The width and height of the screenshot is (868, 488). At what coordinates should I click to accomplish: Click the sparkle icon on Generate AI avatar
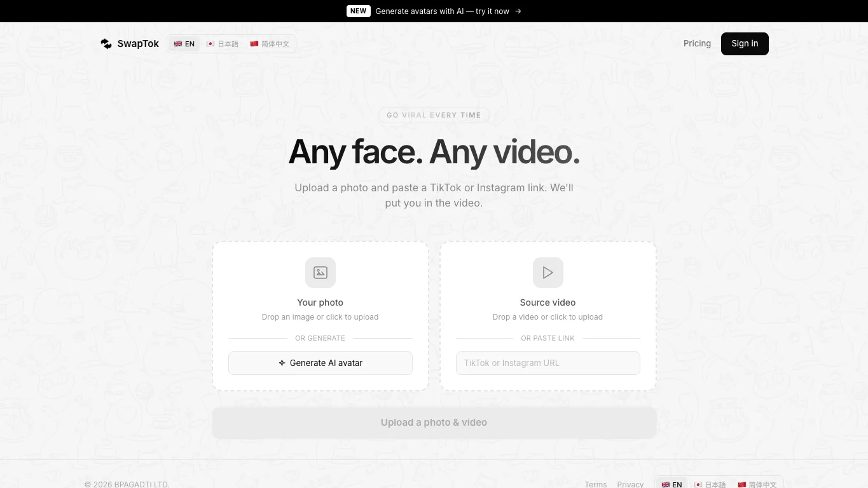point(282,363)
